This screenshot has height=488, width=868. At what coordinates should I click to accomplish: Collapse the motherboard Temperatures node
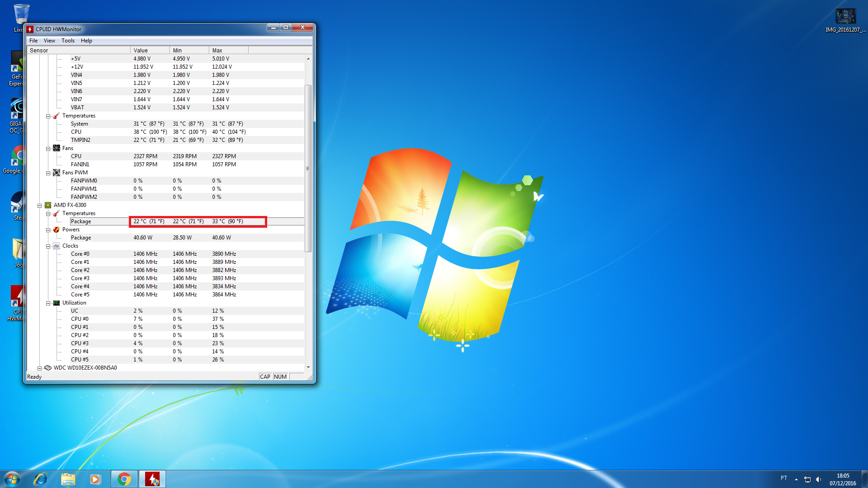48,116
